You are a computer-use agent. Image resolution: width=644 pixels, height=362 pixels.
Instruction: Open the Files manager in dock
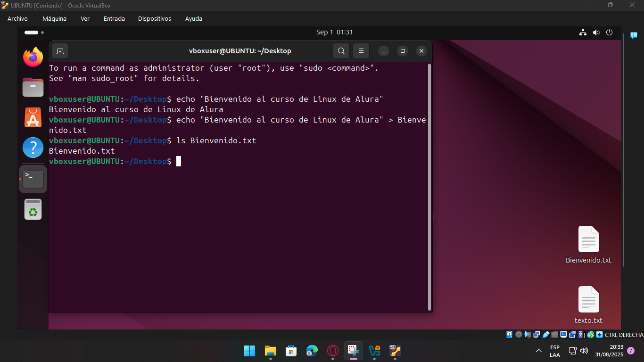pos(33,88)
